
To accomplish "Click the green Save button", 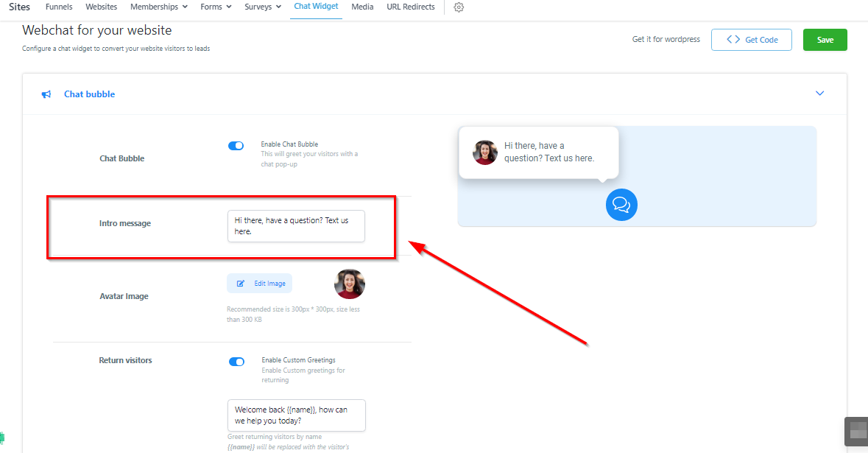I will coord(825,40).
